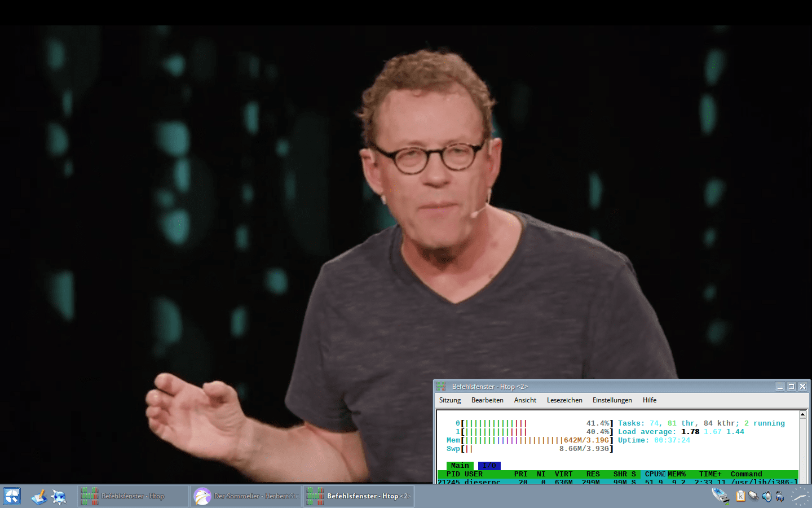Image resolution: width=812 pixels, height=508 pixels.
Task: Click the Load average line
Action: [681, 432]
